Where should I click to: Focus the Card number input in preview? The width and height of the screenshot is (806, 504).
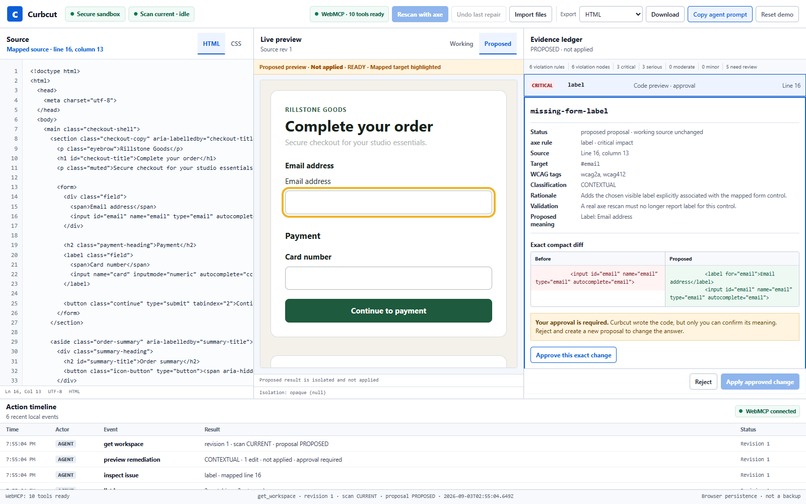tap(388, 278)
